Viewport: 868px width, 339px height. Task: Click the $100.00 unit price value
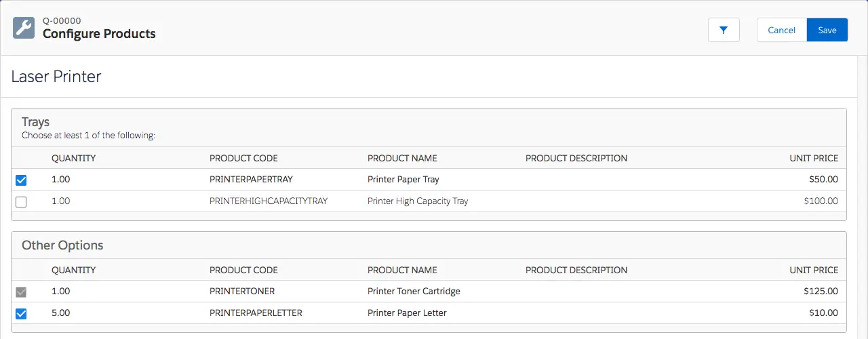[821, 201]
